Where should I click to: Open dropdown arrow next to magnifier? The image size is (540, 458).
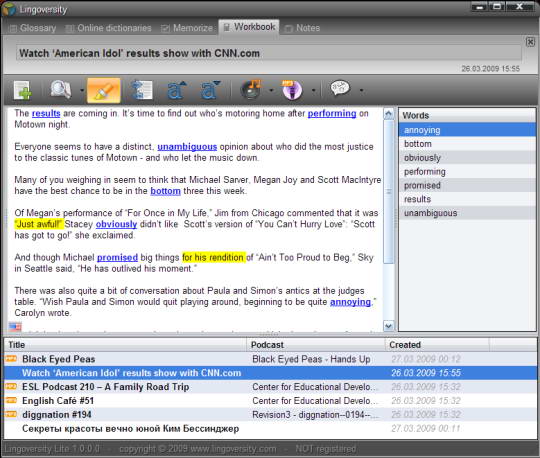point(82,91)
